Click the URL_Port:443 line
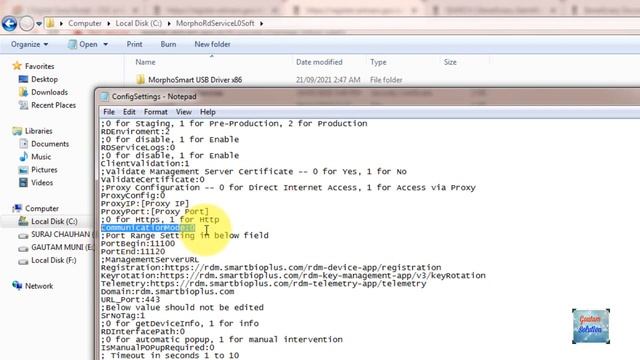 point(131,300)
